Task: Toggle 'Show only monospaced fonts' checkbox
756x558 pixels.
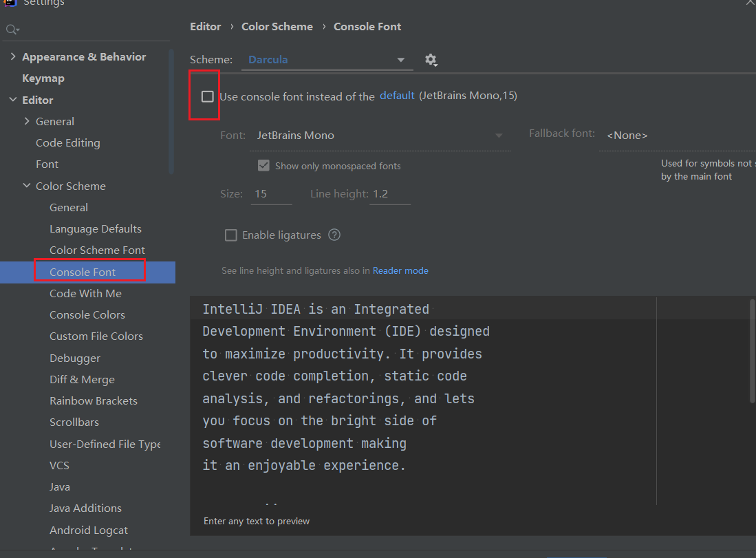Action: coord(263,166)
